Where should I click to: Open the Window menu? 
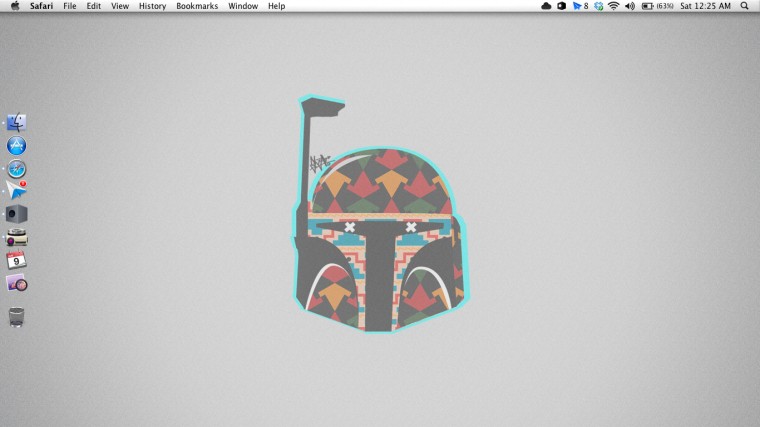tap(243, 6)
